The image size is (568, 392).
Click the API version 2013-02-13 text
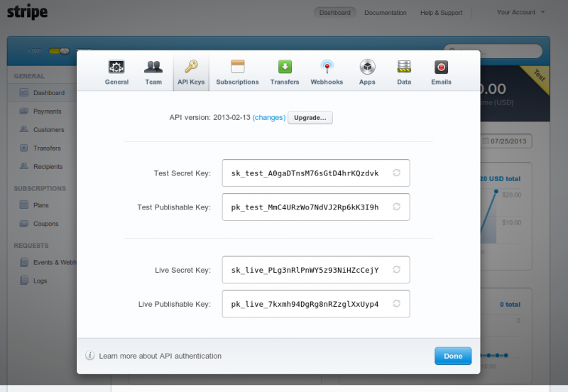209,118
